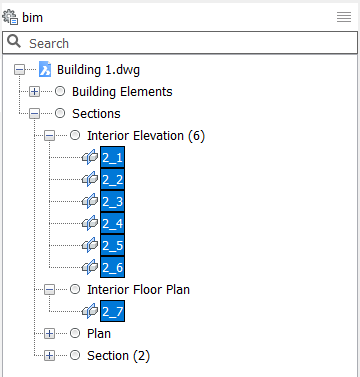360x377 pixels.
Task: Expand the Plan node
Action: pos(49,333)
